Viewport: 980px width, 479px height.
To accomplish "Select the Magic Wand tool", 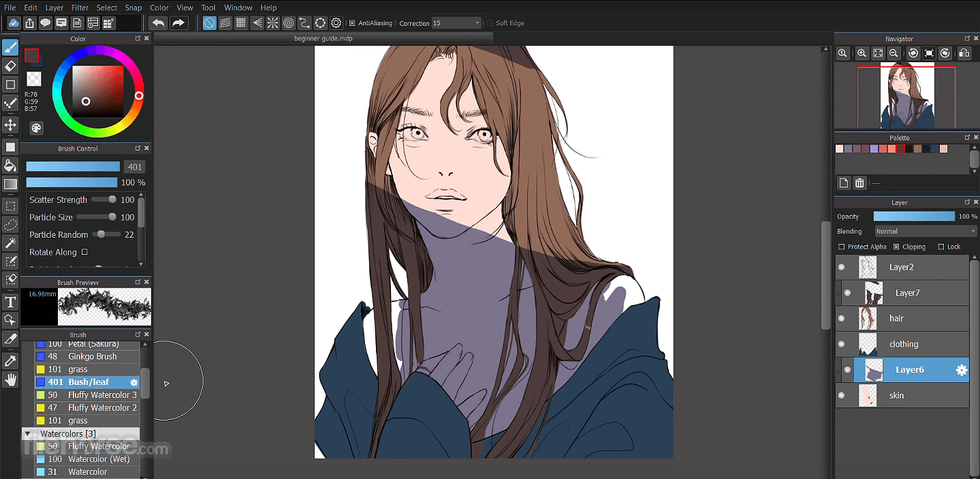I will (10, 243).
